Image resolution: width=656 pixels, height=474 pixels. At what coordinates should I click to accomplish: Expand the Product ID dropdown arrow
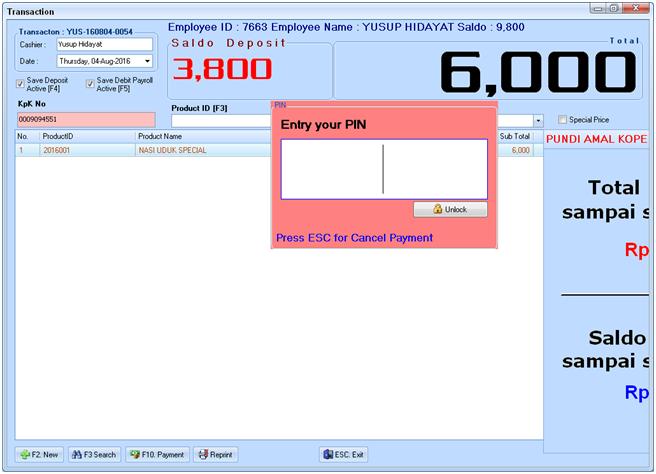point(538,120)
